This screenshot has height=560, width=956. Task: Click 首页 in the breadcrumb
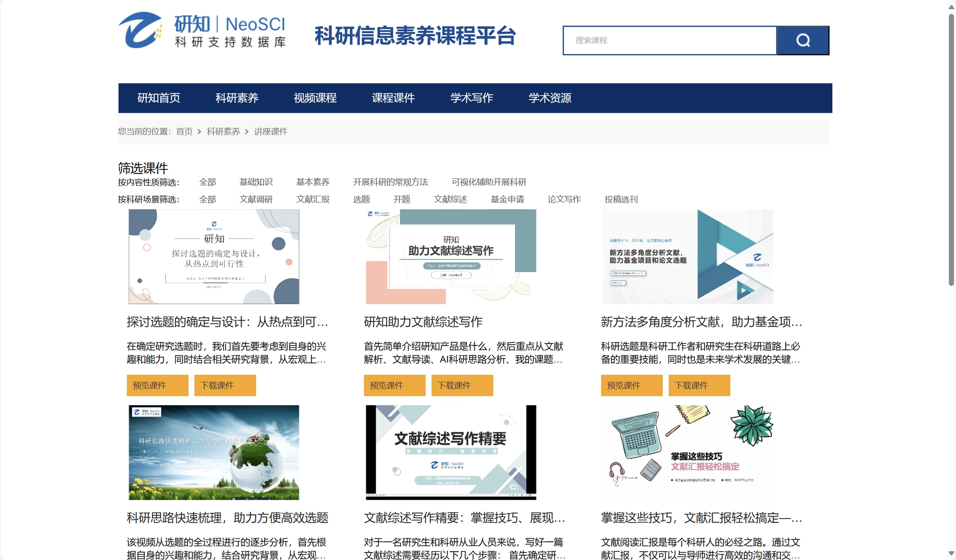click(x=184, y=131)
